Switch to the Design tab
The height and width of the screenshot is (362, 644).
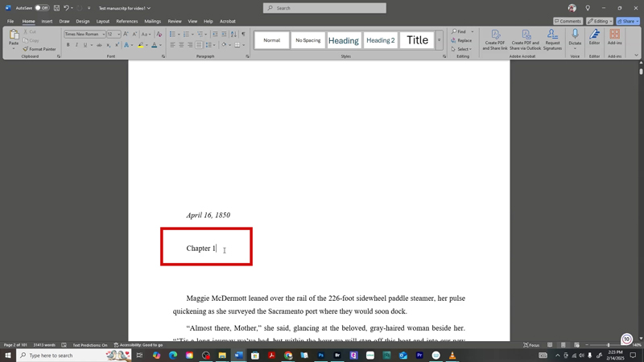83,22
